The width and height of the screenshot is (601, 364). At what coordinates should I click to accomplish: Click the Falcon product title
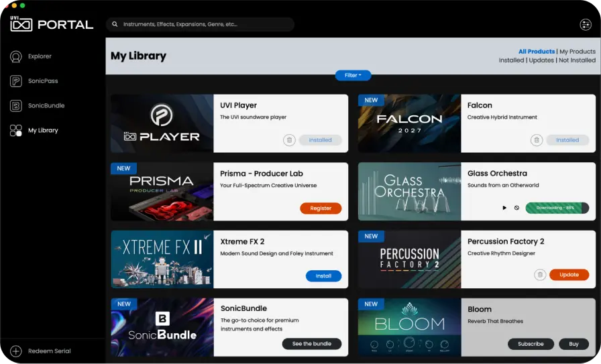(x=480, y=105)
